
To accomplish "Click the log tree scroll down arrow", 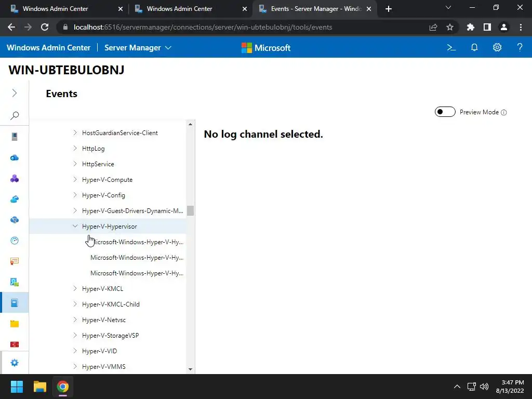I will [x=190, y=369].
